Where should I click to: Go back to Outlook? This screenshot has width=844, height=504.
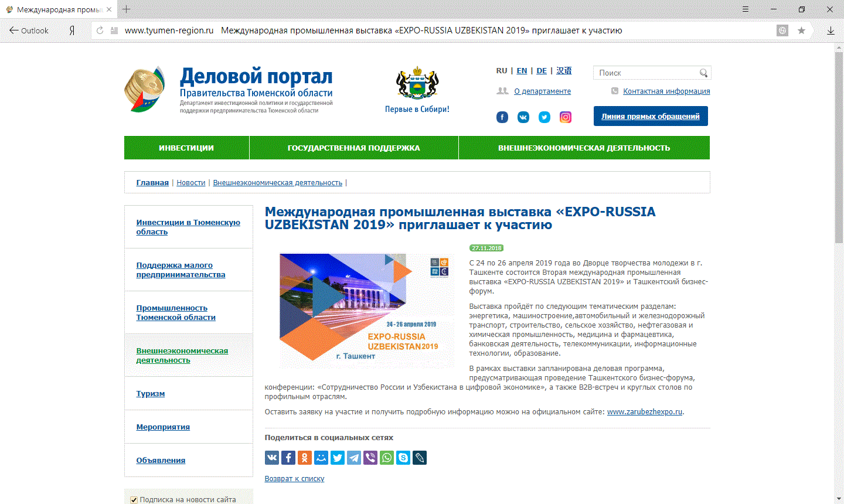(29, 30)
